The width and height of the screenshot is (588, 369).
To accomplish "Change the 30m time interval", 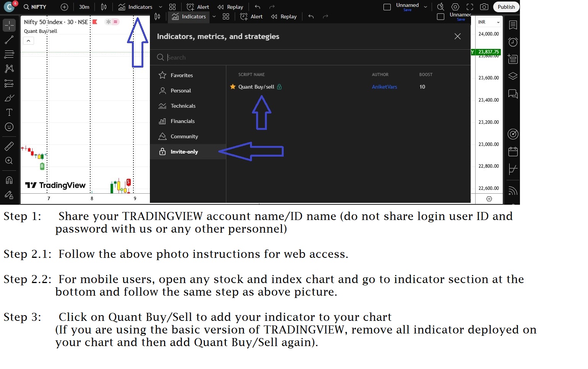I will (x=84, y=7).
